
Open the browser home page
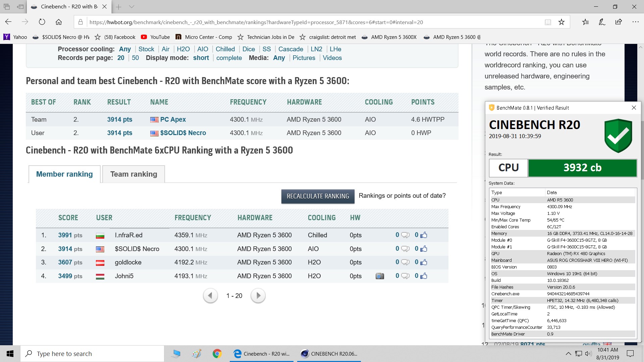[x=59, y=22]
